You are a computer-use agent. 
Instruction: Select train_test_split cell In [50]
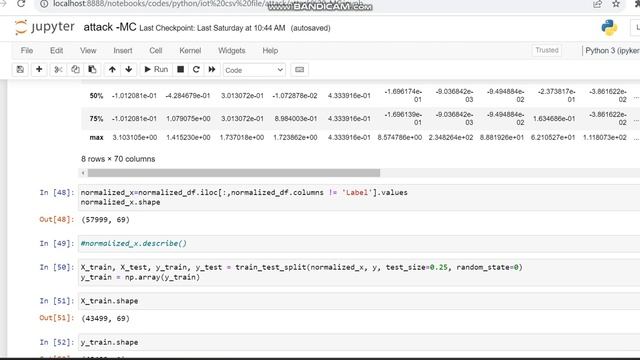359,272
